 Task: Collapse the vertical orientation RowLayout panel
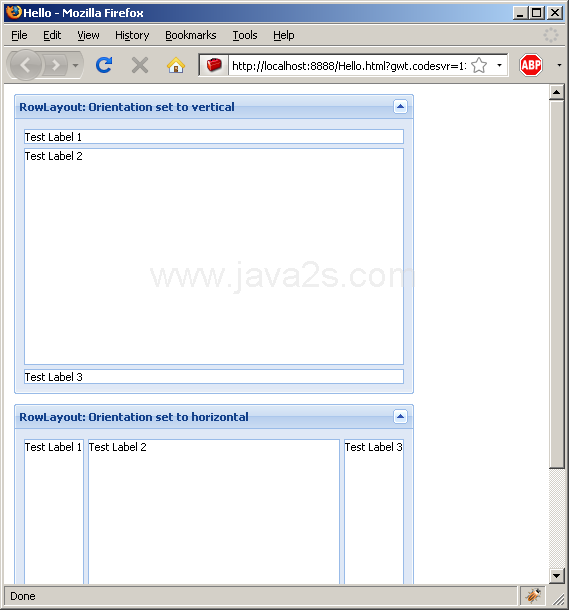coord(400,107)
